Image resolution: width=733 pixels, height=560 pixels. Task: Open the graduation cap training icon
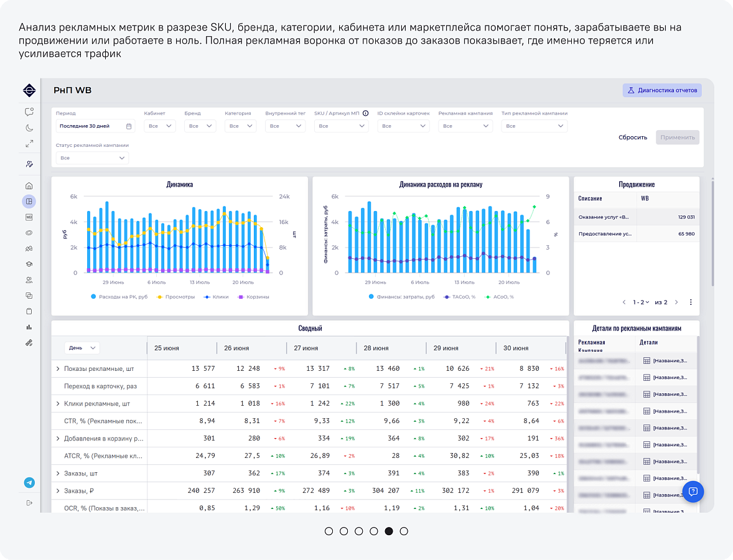[x=29, y=264]
